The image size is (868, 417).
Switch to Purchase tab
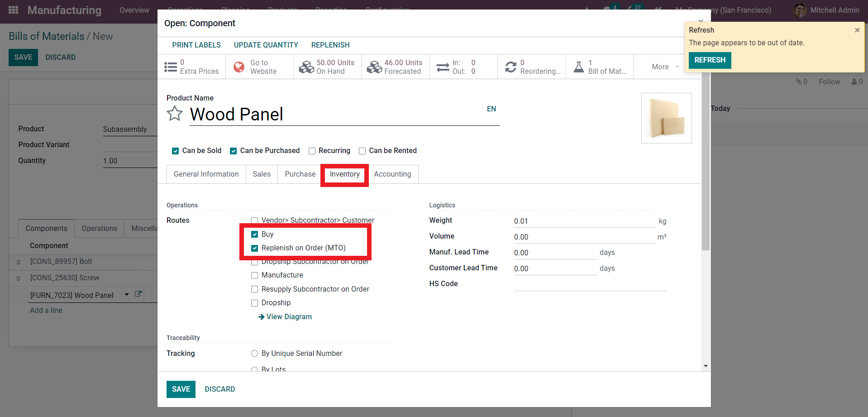point(300,174)
